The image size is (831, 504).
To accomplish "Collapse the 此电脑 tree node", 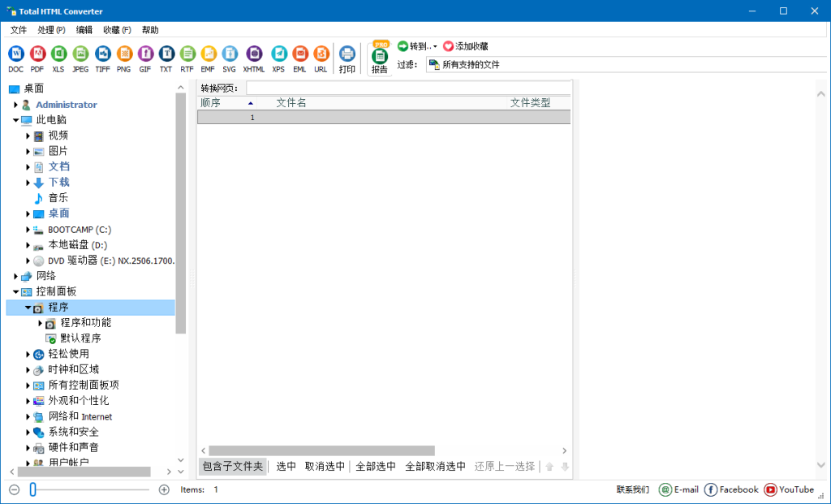I will (x=16, y=120).
